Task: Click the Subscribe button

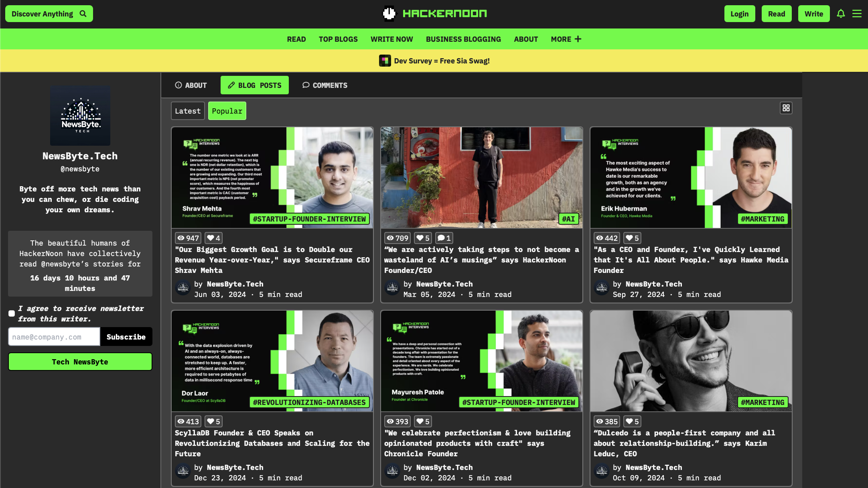Action: [x=126, y=337]
